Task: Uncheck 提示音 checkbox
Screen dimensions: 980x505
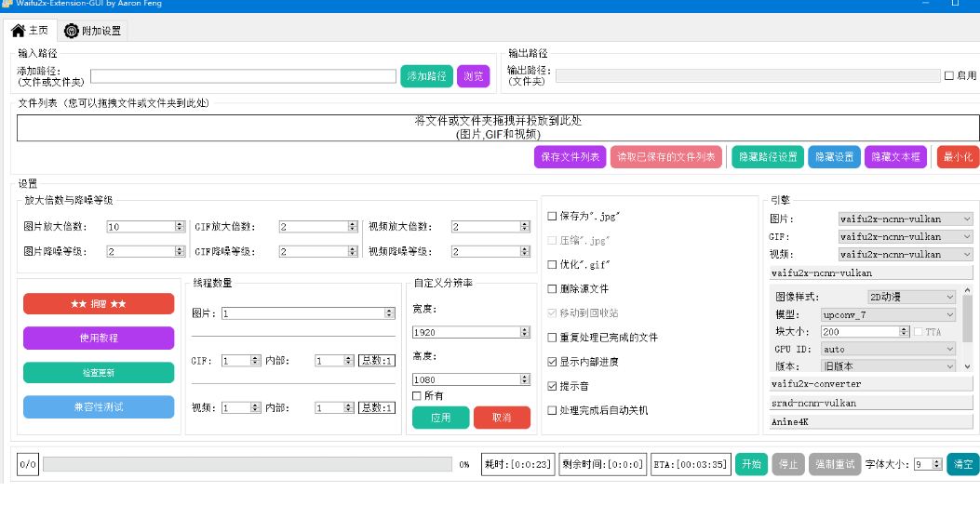Action: [x=552, y=386]
